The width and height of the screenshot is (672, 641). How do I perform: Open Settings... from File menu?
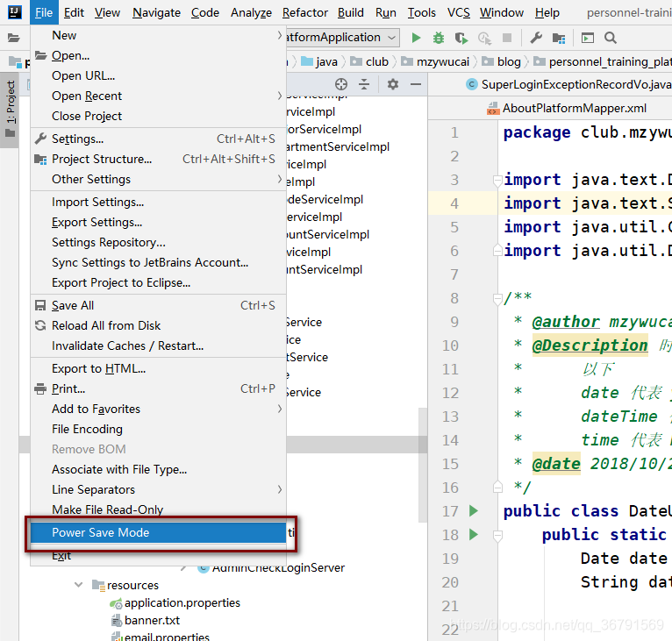[x=159, y=139]
